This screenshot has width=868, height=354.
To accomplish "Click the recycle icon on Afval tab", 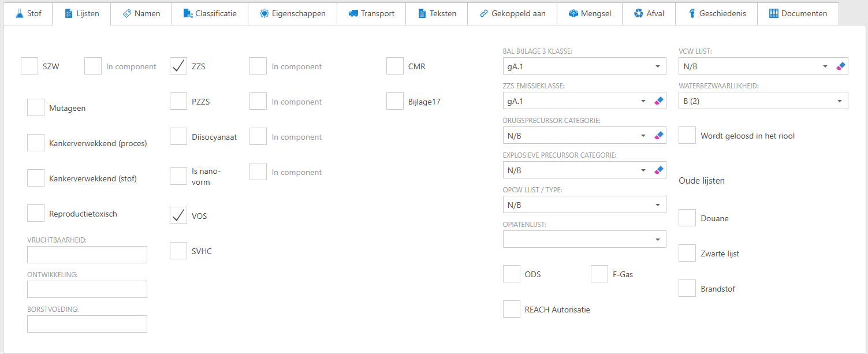I will point(638,13).
